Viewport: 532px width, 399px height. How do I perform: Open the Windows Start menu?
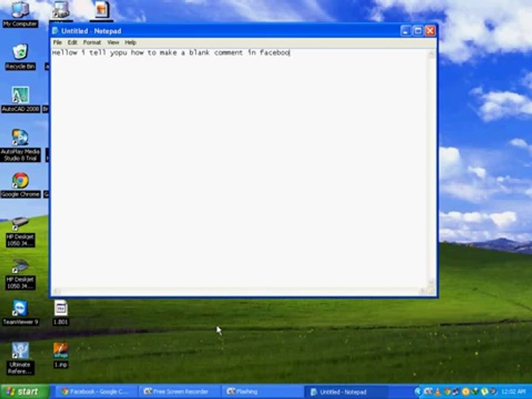pos(25,392)
